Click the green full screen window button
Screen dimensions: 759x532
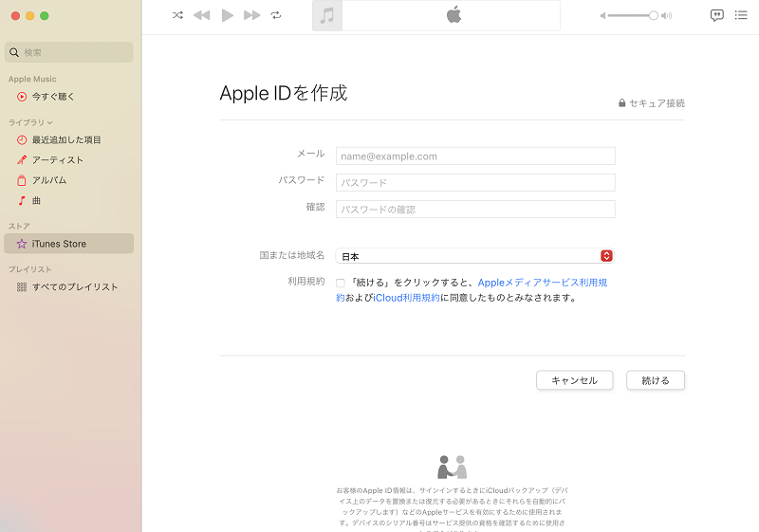coord(45,16)
